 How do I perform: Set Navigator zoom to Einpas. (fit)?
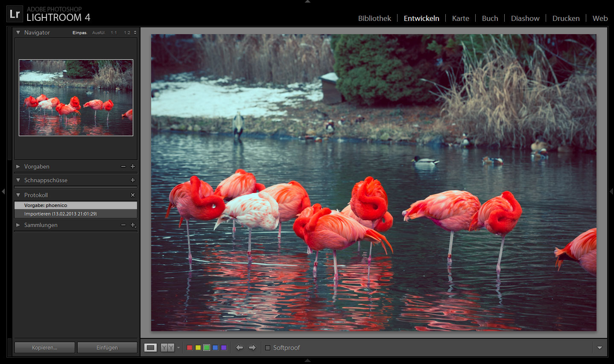tap(79, 33)
